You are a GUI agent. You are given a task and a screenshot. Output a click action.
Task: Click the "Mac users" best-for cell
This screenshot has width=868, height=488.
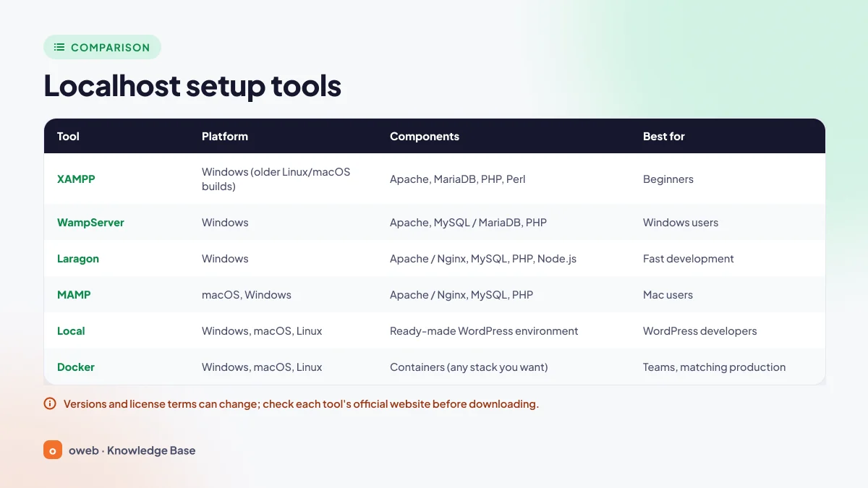click(668, 295)
